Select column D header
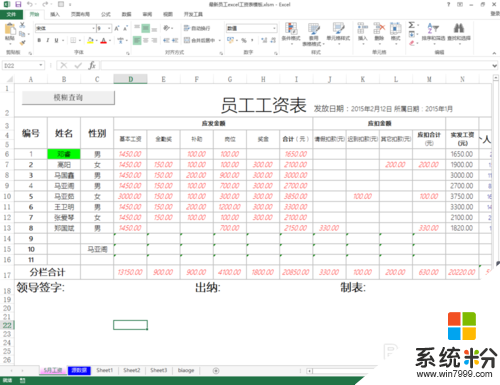Viewport: 500px width, 385px height. (x=130, y=79)
